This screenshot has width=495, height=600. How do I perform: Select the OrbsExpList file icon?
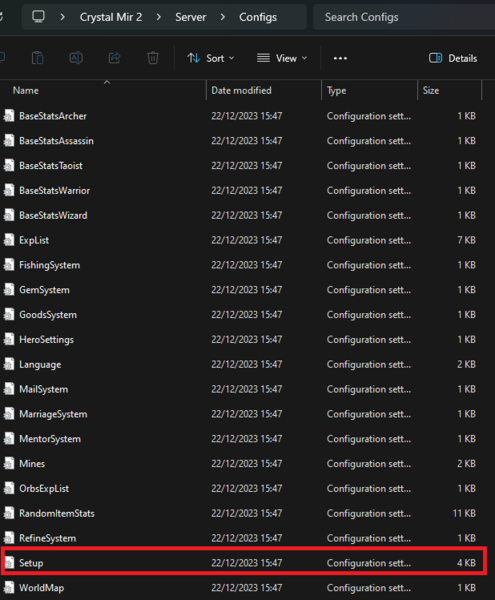coord(9,489)
